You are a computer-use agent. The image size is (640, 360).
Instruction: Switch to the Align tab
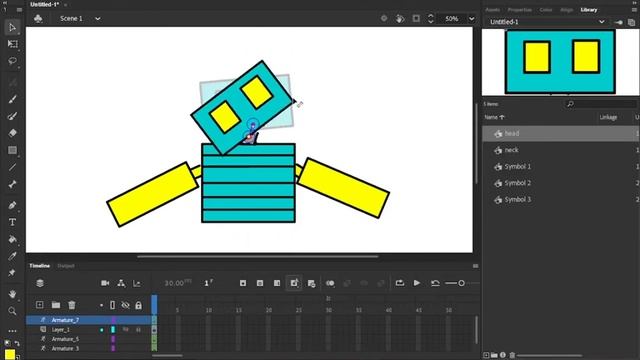tap(567, 10)
